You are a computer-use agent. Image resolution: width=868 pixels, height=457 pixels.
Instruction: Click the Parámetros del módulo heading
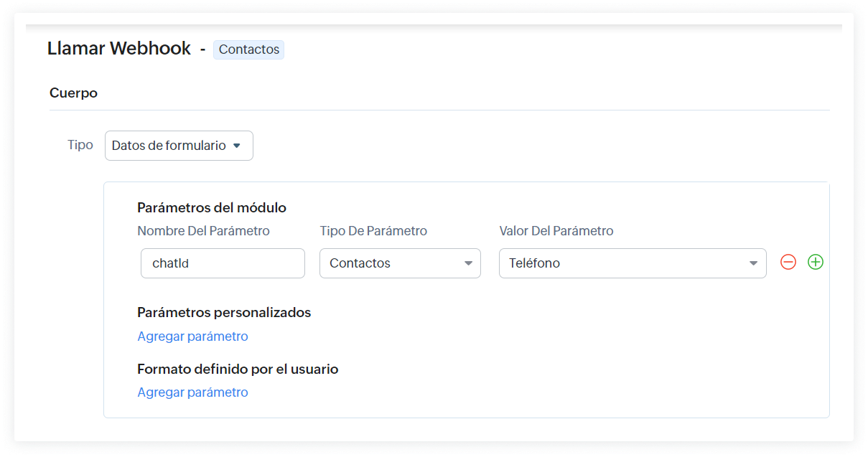[x=212, y=207]
